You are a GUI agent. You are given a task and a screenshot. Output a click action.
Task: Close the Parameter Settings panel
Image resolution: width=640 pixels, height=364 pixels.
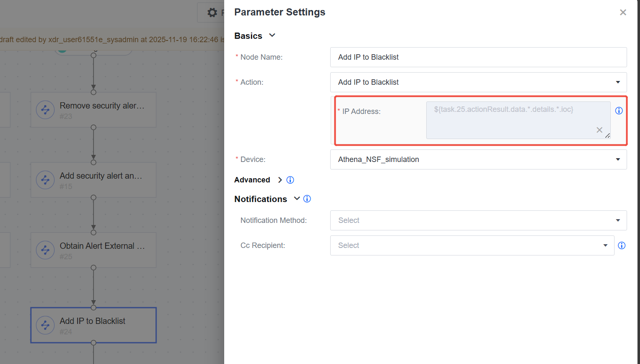tap(623, 13)
